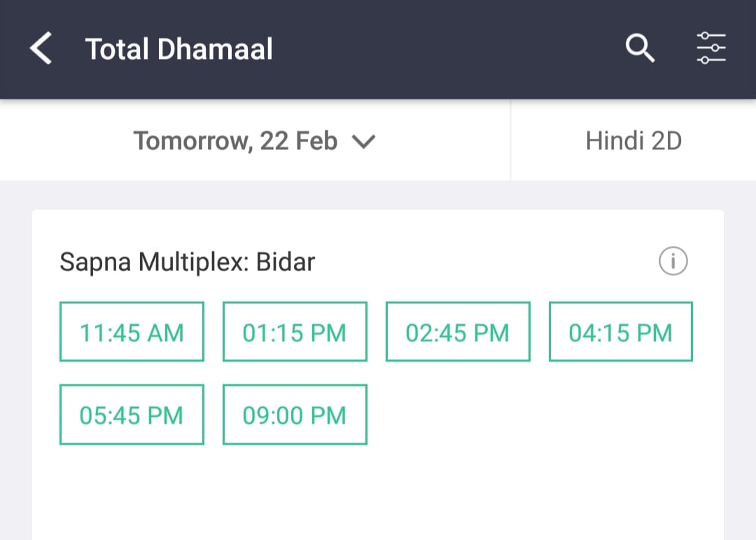Show info for Sapna Multiplex: Bidar
The width and height of the screenshot is (756, 540).
pyautogui.click(x=673, y=261)
